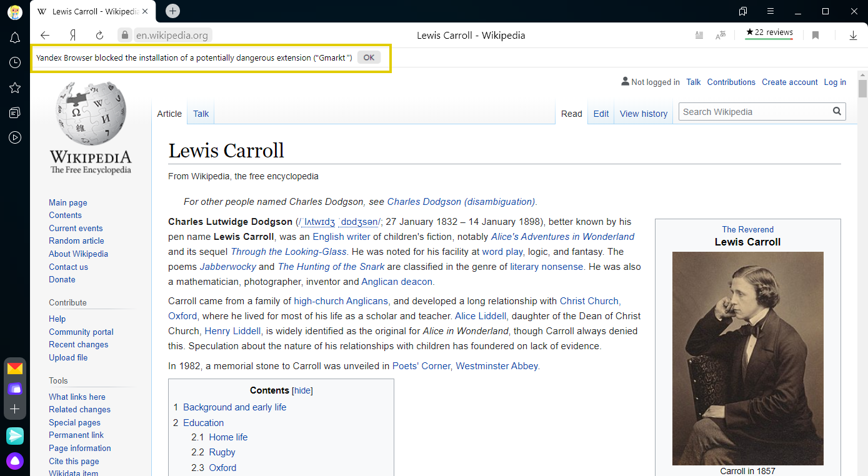Viewport: 868px width, 476px height.
Task: Follow the Jabberwocky link
Action: [228, 267]
